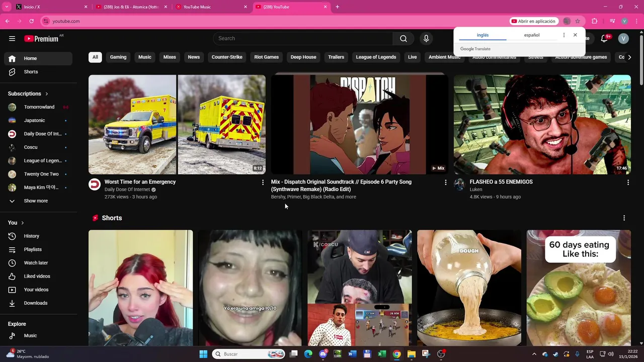644x362 pixels.
Task: Open the Luken channel name link
Action: pos(476,190)
